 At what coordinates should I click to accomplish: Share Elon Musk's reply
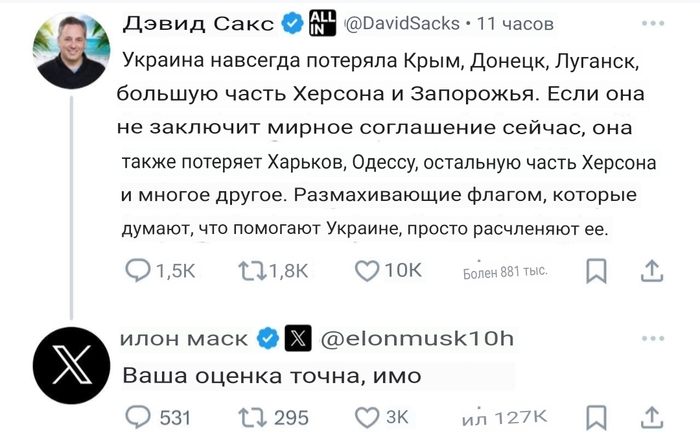651,417
